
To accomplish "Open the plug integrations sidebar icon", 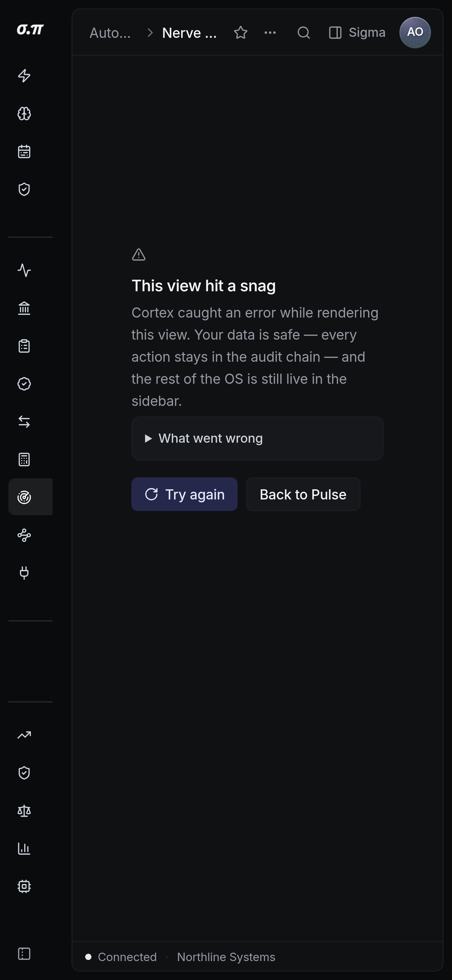I will [24, 573].
